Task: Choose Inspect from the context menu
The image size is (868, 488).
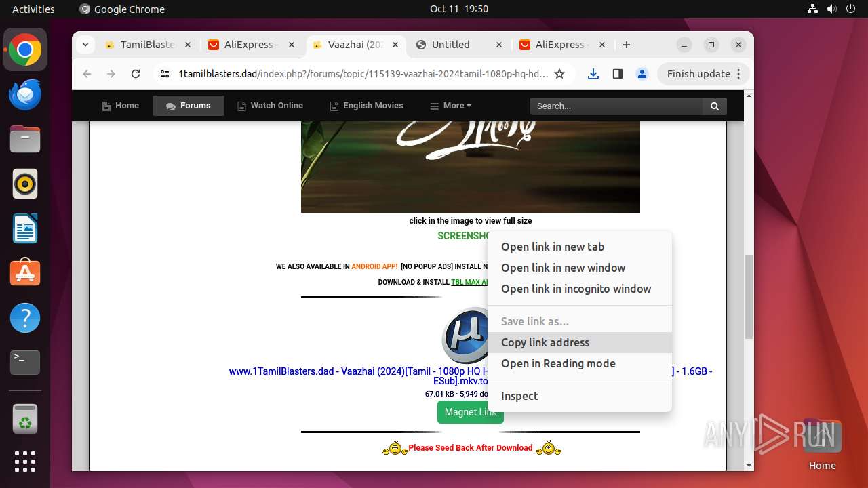Action: click(x=580, y=396)
